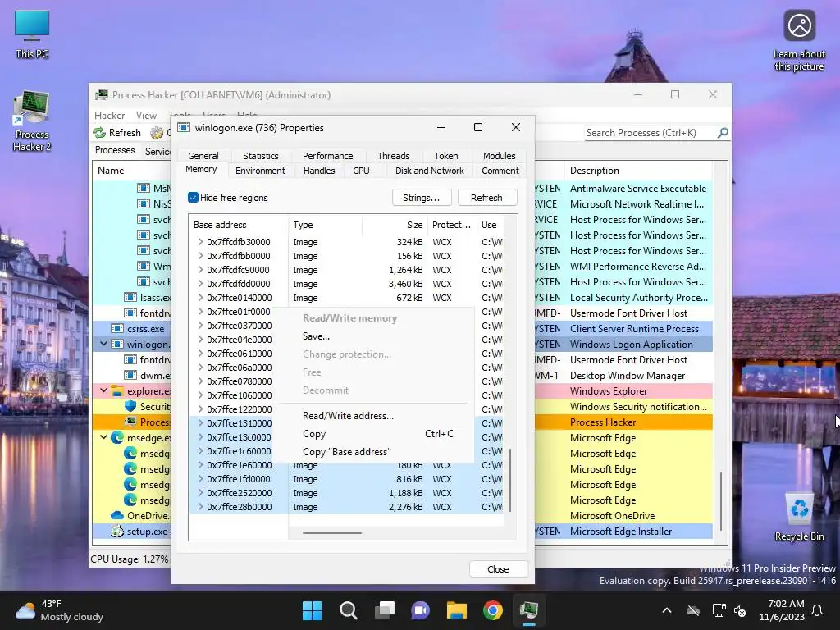Open the View menu in Process Hacker
This screenshot has height=630, width=840.
pos(146,115)
